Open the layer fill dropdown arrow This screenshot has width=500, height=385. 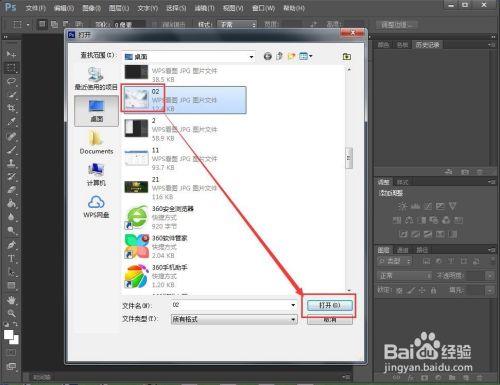490,291
